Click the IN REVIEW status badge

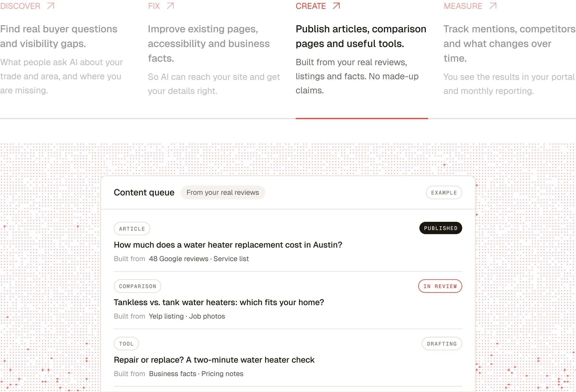440,286
